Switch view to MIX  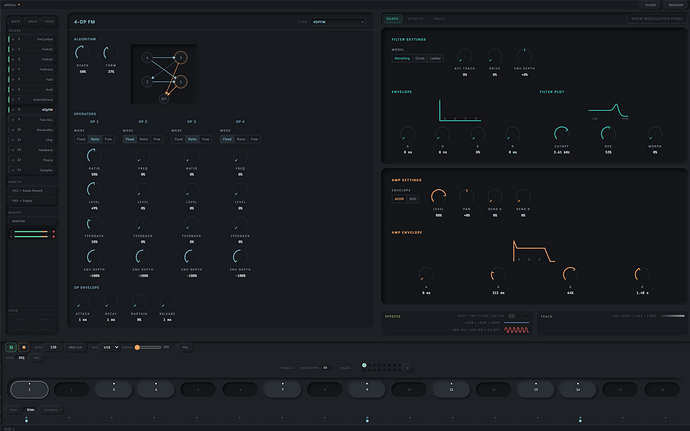37,358
